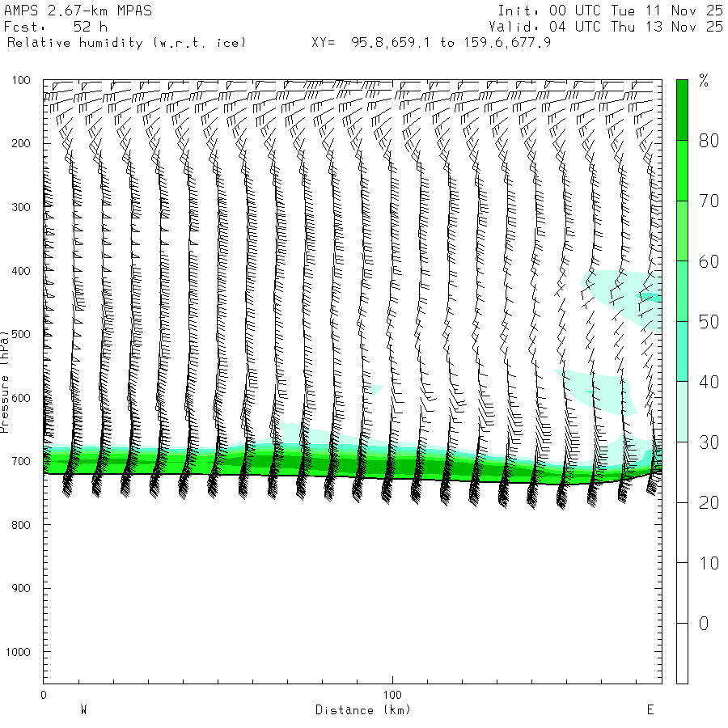728x728 pixels.
Task: Click the pressure axis label '500'
Action: point(21,334)
